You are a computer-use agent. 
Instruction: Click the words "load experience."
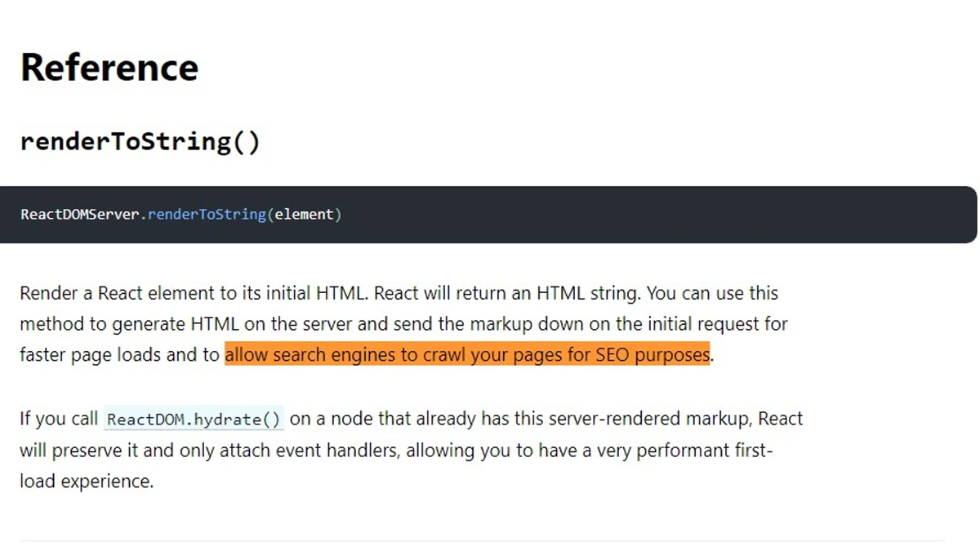click(87, 482)
